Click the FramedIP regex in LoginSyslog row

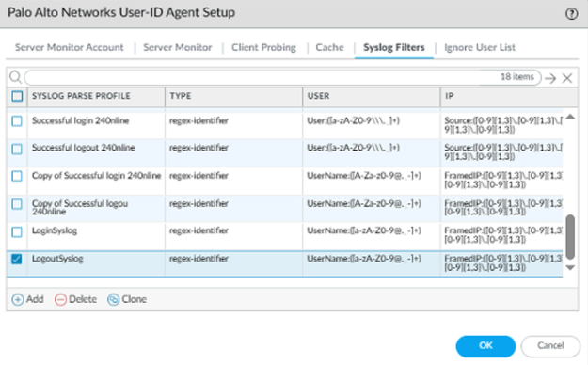(x=503, y=235)
